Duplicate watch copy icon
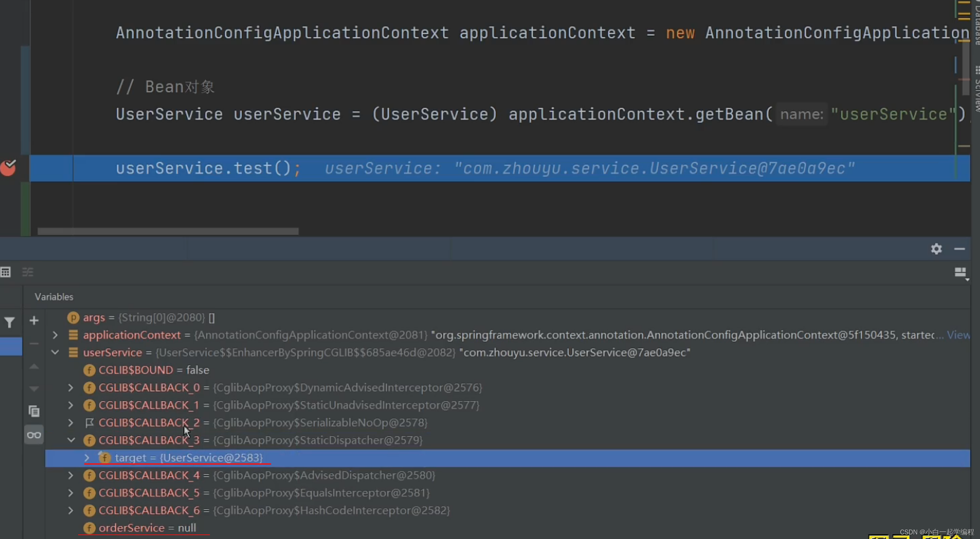The height and width of the screenshot is (539, 980). 34,411
